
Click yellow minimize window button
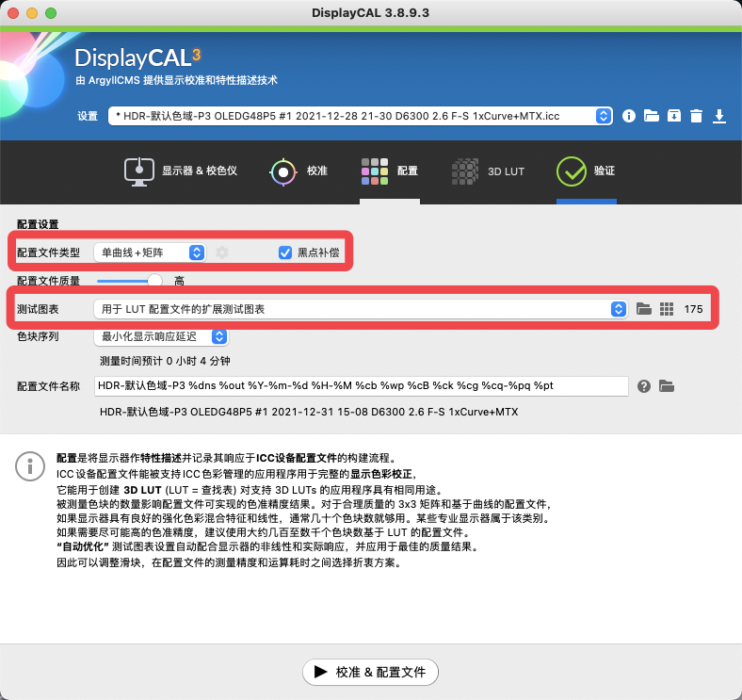(x=32, y=13)
